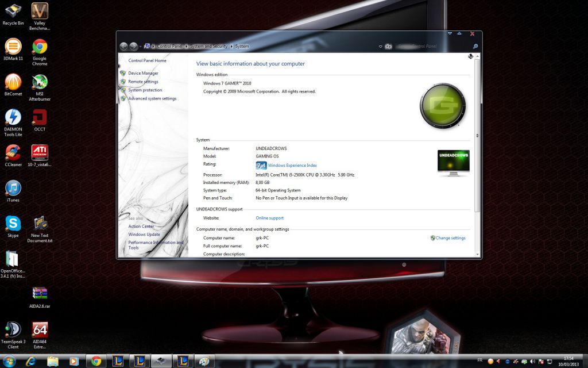Click the Windows Start orb

(x=9, y=361)
